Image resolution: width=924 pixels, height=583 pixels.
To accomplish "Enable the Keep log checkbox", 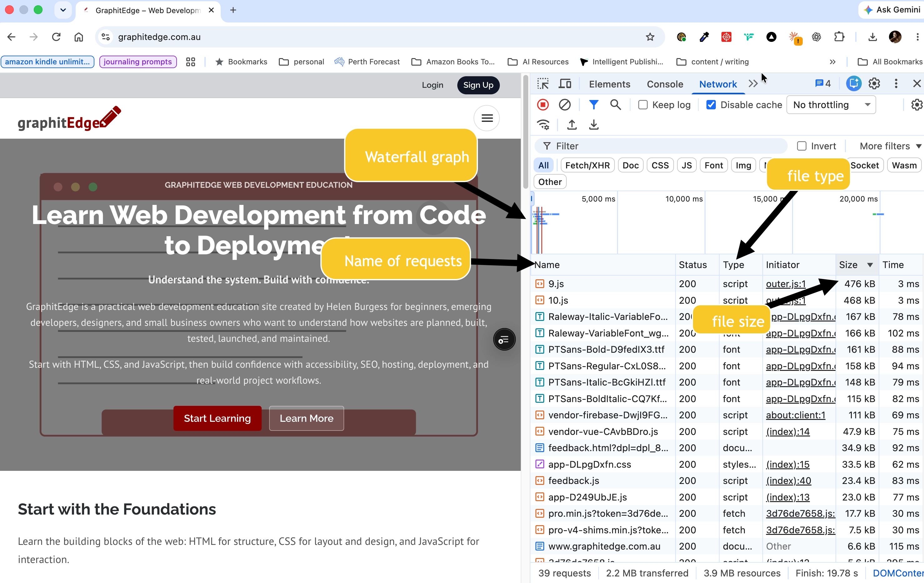I will tap(643, 105).
